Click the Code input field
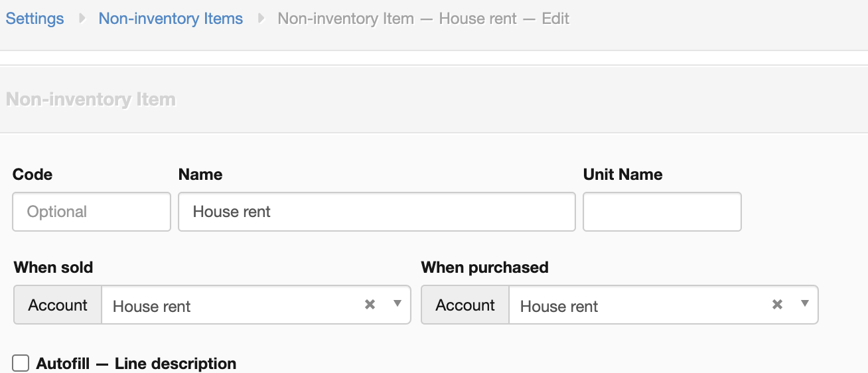 [92, 212]
